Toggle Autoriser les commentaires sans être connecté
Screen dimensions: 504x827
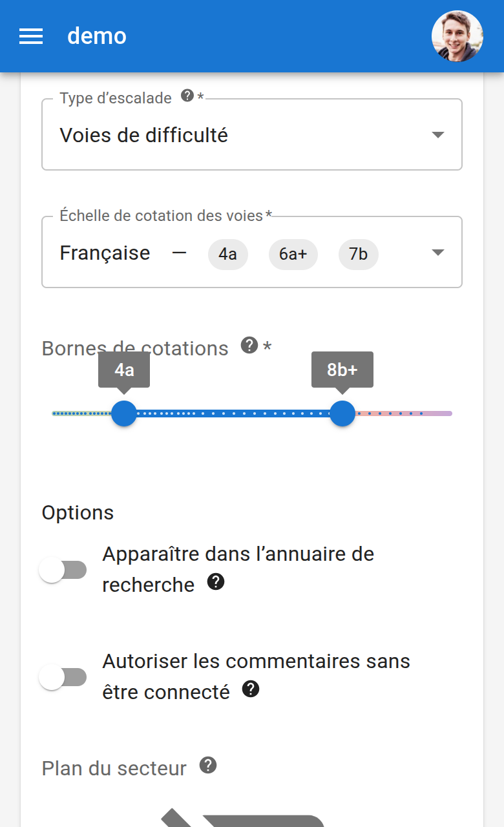tap(63, 677)
